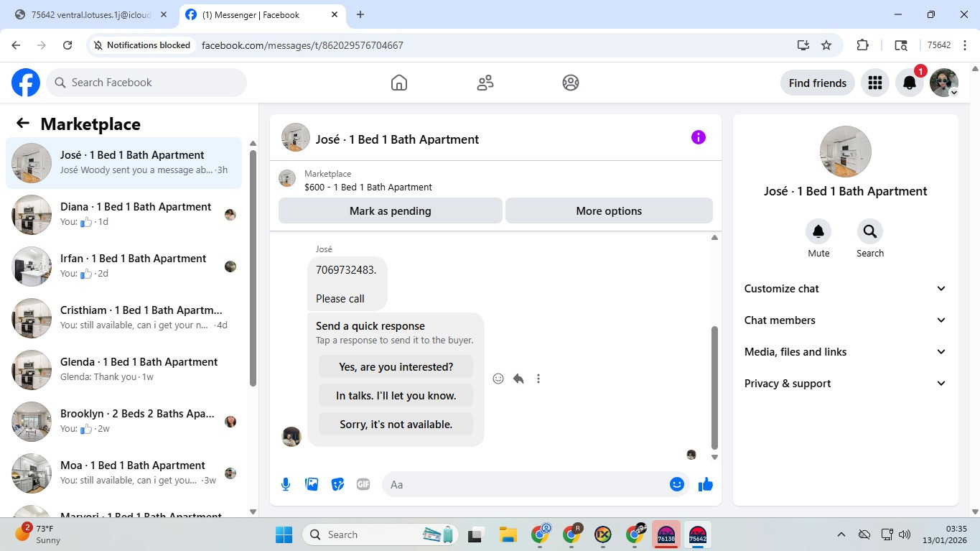Attach a photo with the image icon
Viewport: 980px width, 551px height.
[x=312, y=484]
